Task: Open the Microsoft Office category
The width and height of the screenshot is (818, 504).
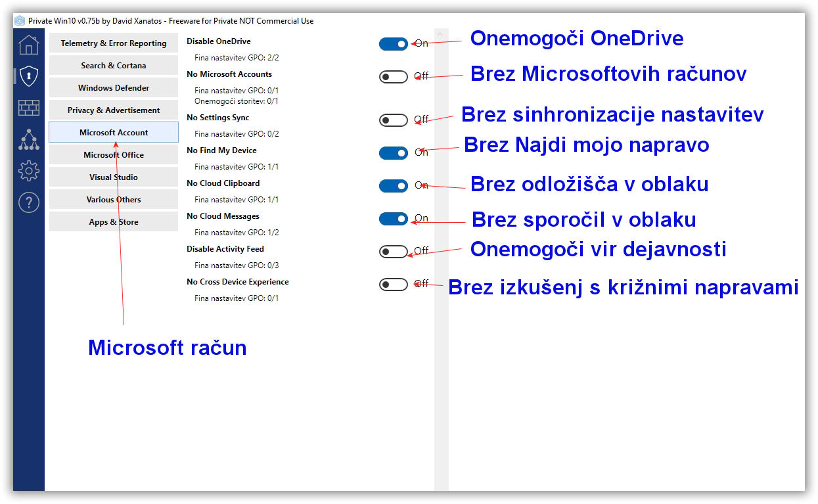Action: click(114, 155)
